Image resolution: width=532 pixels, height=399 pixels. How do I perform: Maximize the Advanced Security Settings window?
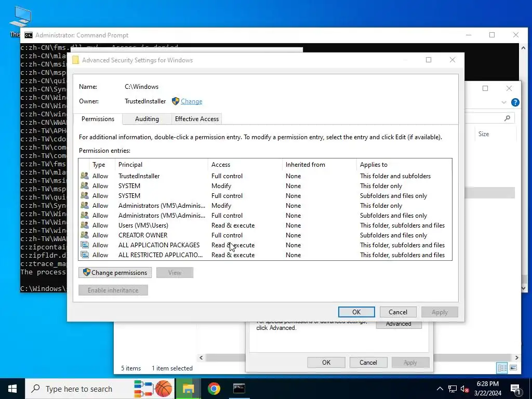(x=429, y=60)
